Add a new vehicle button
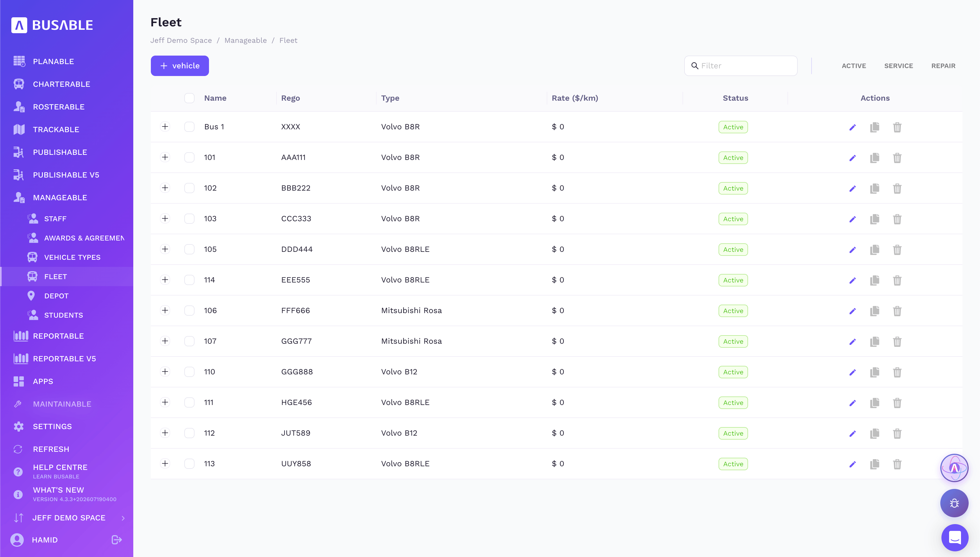Screen dimensions: 980x557 (x=180, y=66)
